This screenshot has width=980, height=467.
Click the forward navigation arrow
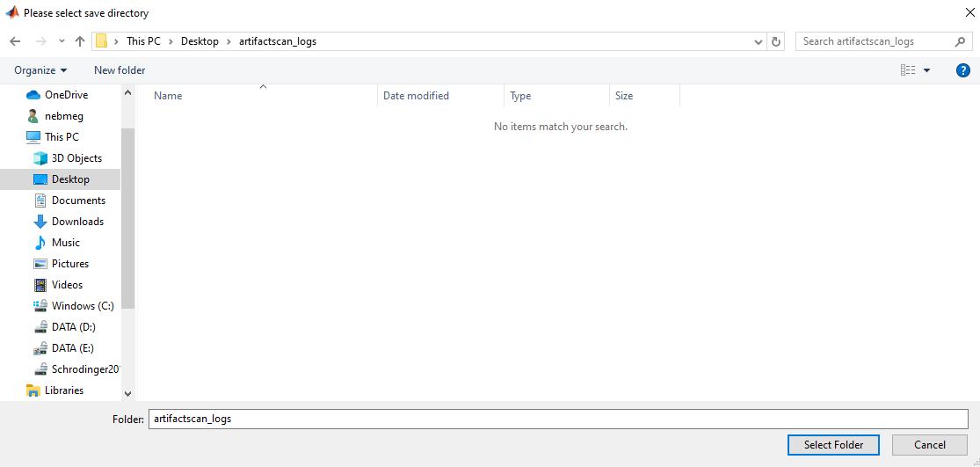41,41
